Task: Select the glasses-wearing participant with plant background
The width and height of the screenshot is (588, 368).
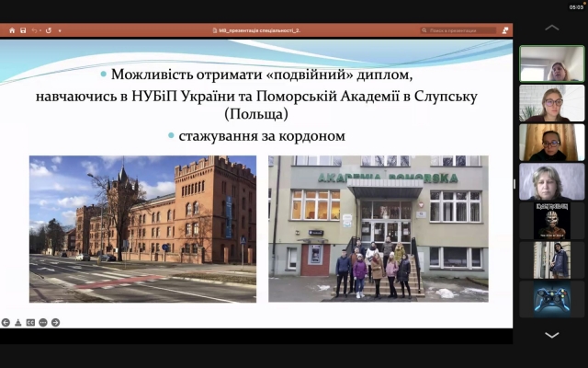Action: 551,103
